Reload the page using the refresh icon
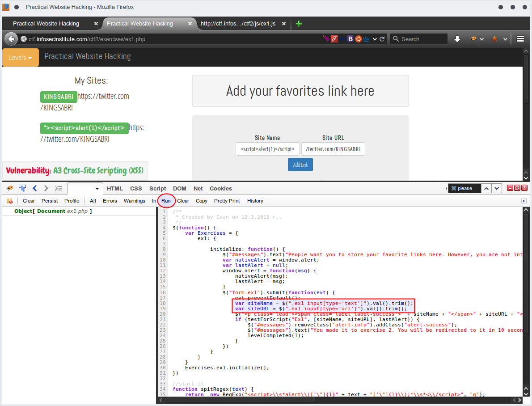This screenshot has width=532, height=406. [x=382, y=39]
